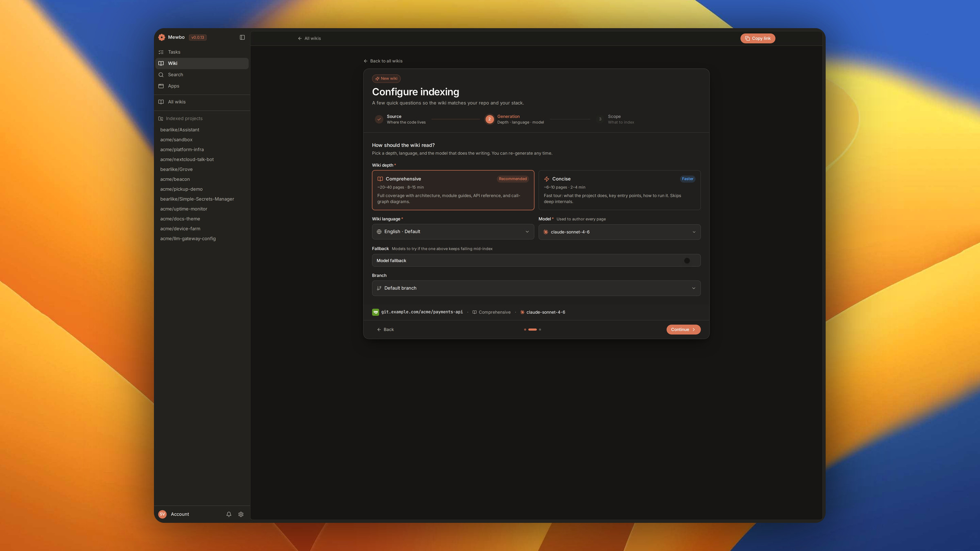The width and height of the screenshot is (980, 551).
Task: Open Wiki in the sidebar
Action: pos(202,63)
